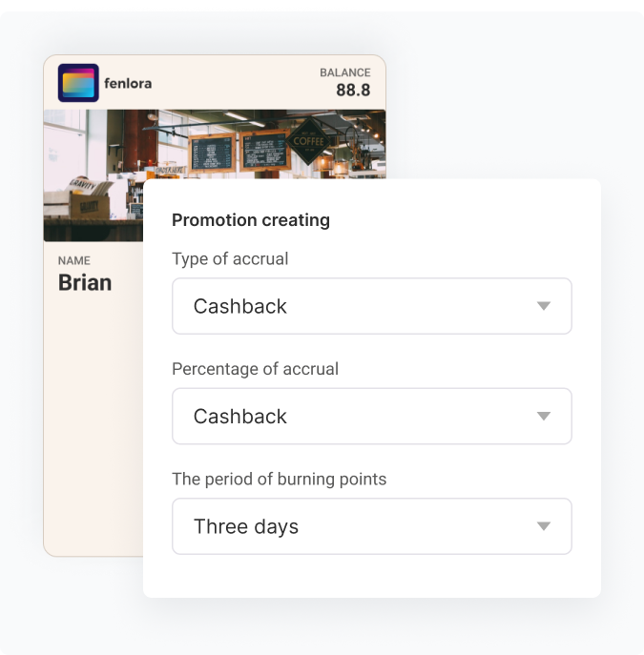Click the Promotion creating heading
Image resolution: width=644 pixels, height=655 pixels.
[251, 220]
